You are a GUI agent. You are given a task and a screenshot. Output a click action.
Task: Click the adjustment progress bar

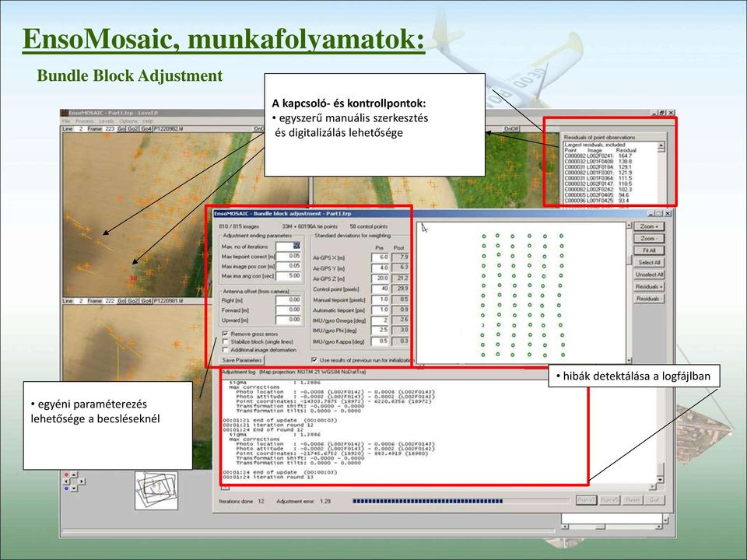461,501
